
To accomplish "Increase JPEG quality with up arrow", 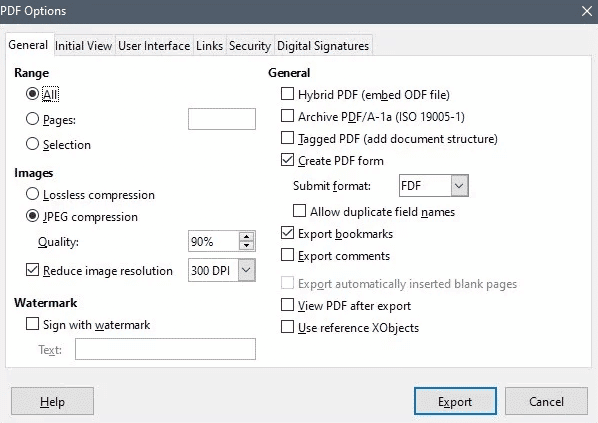I will click(x=247, y=236).
